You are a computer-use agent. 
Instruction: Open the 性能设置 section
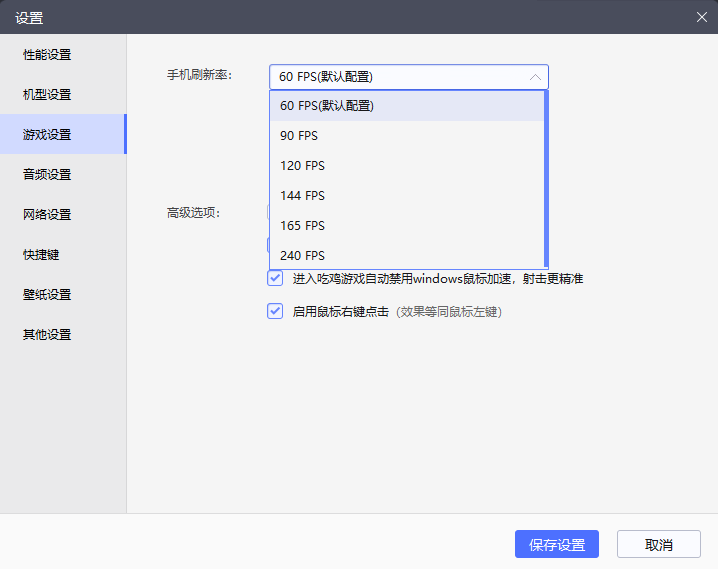tap(63, 54)
